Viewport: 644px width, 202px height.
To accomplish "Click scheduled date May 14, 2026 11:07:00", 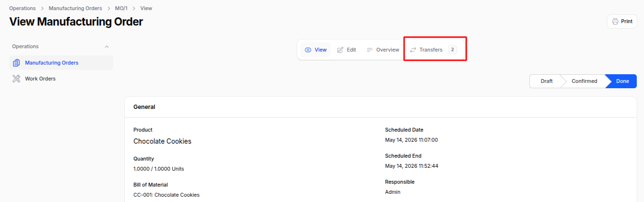I will point(411,140).
